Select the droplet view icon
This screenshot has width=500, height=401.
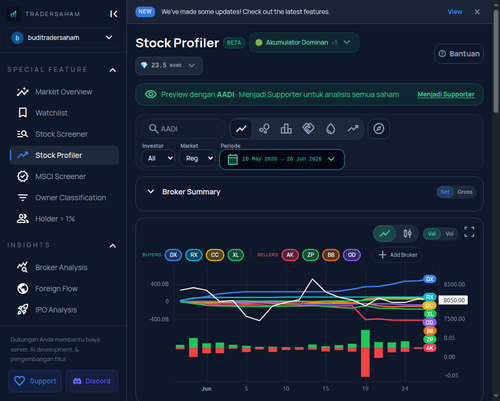click(x=331, y=129)
